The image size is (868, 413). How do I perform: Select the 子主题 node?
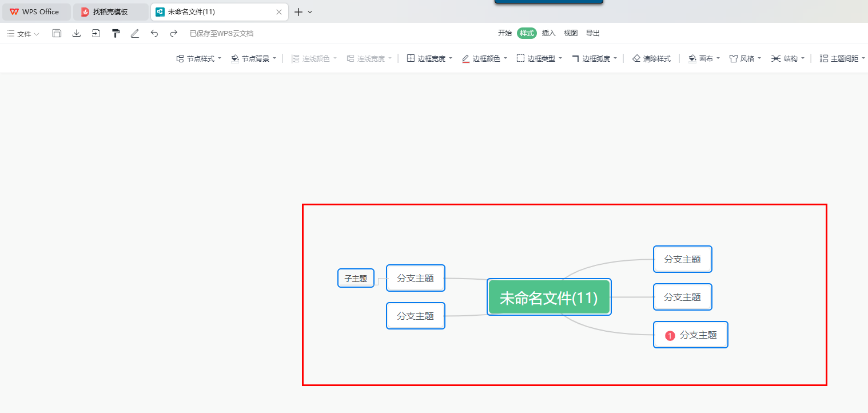[x=356, y=278]
